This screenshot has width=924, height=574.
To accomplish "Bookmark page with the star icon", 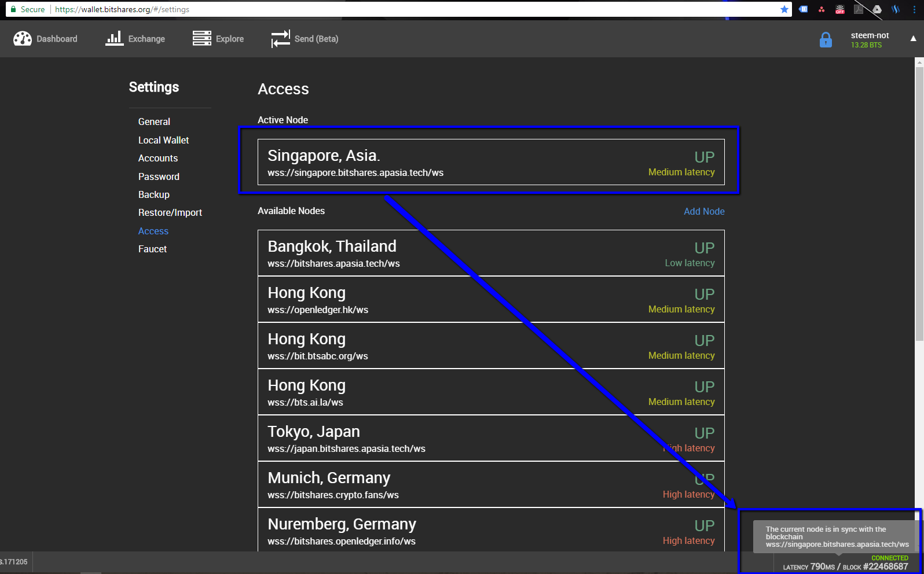I will pos(784,9).
